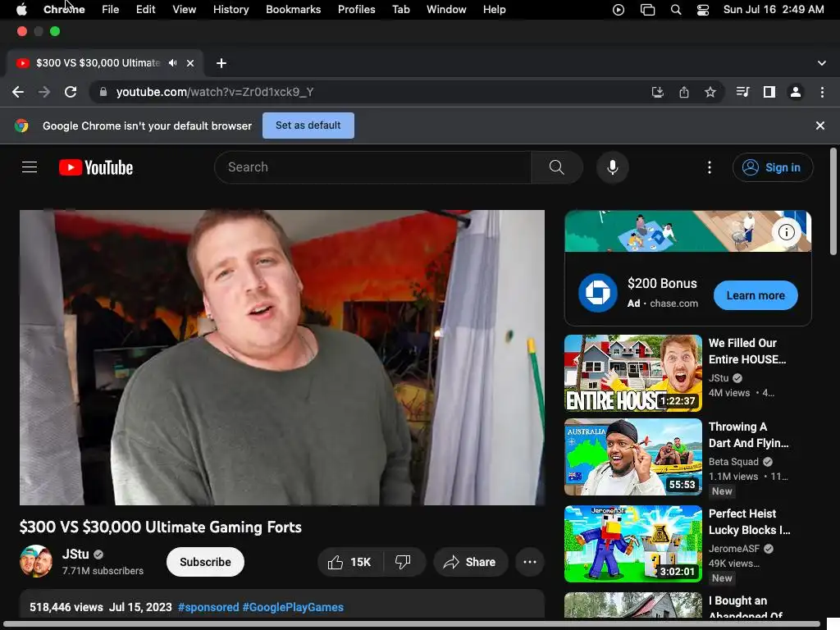Dislike the video with thumbs down
The image size is (840, 630).
(403, 562)
